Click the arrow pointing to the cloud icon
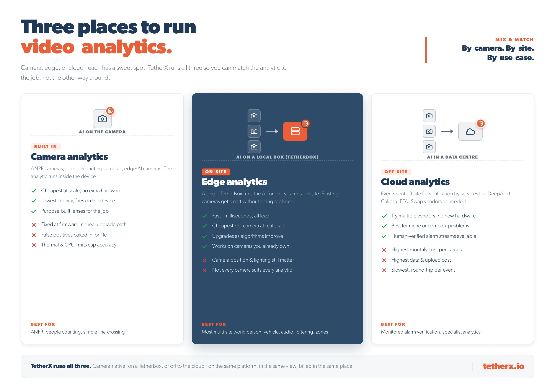This screenshot has width=555, height=392. [x=447, y=131]
